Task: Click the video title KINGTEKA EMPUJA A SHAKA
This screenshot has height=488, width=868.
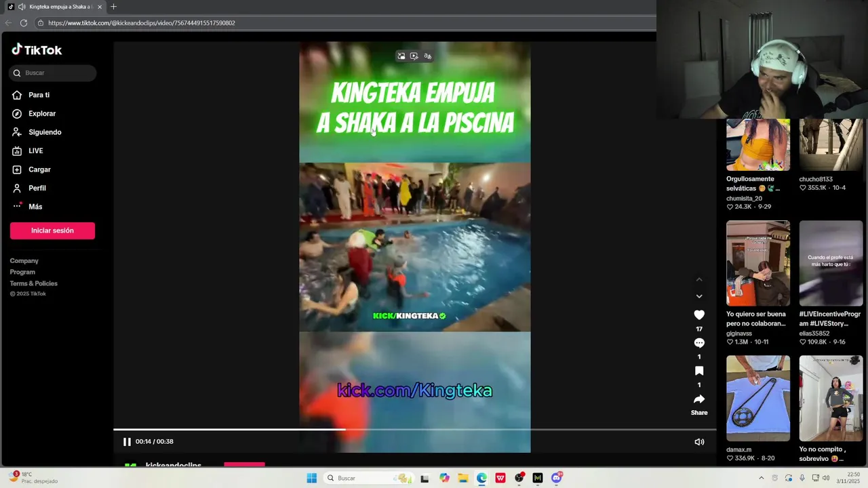Action: [415, 108]
